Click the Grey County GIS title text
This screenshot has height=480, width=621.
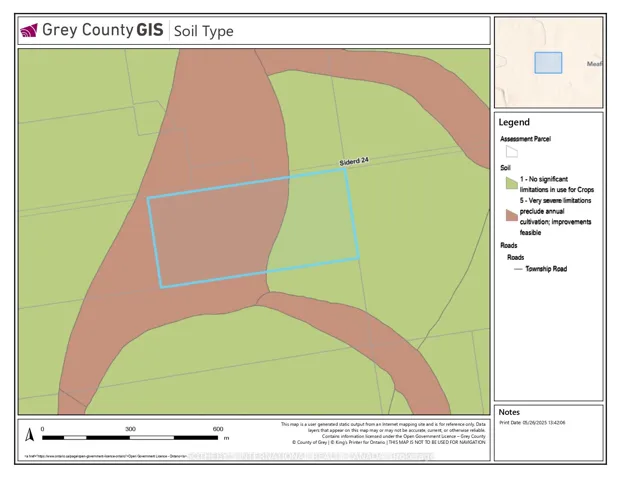102,30
